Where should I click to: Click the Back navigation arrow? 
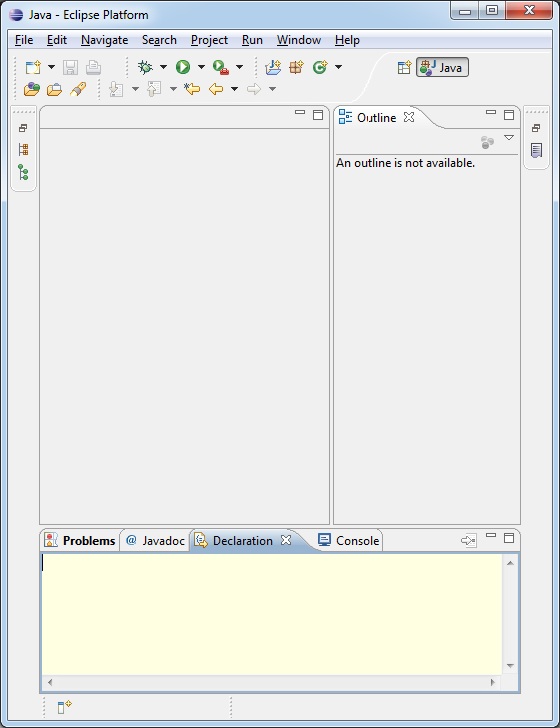[x=216, y=89]
